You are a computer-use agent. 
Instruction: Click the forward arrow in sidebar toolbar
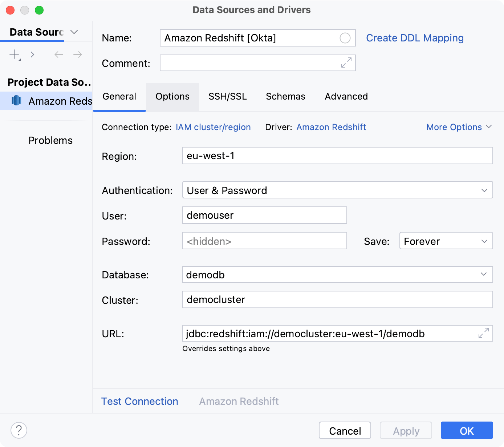[x=78, y=55]
